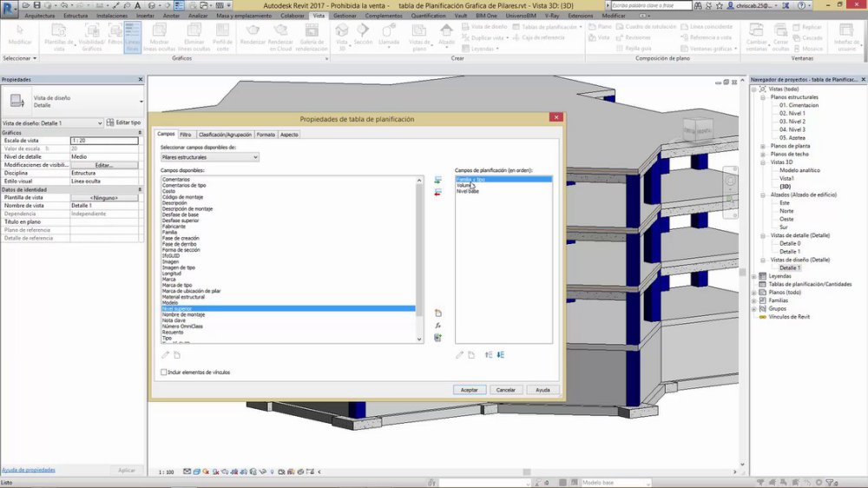
Task: Click the add field green arrow icon
Action: point(437,181)
